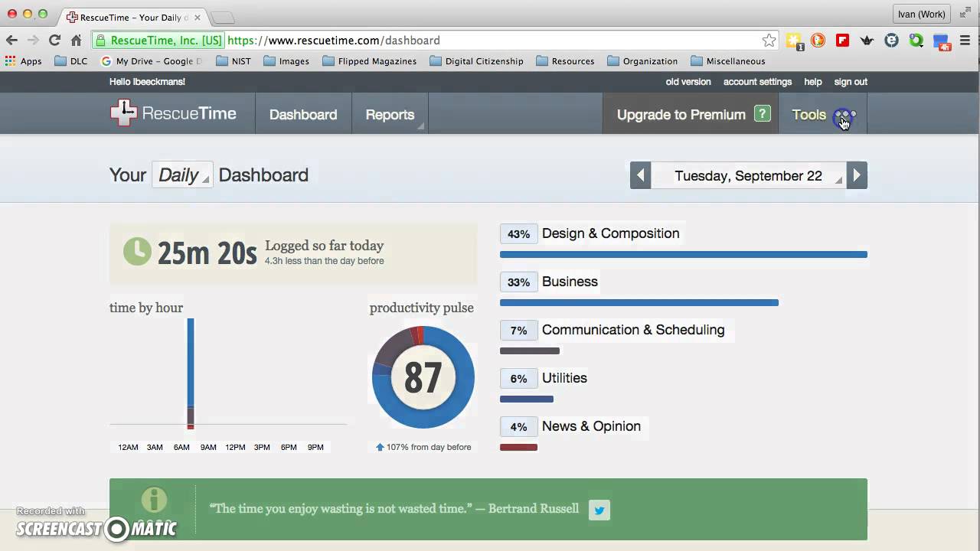Click the fullscreen arrows icon in title bar
The image size is (980, 551).
tap(965, 13)
